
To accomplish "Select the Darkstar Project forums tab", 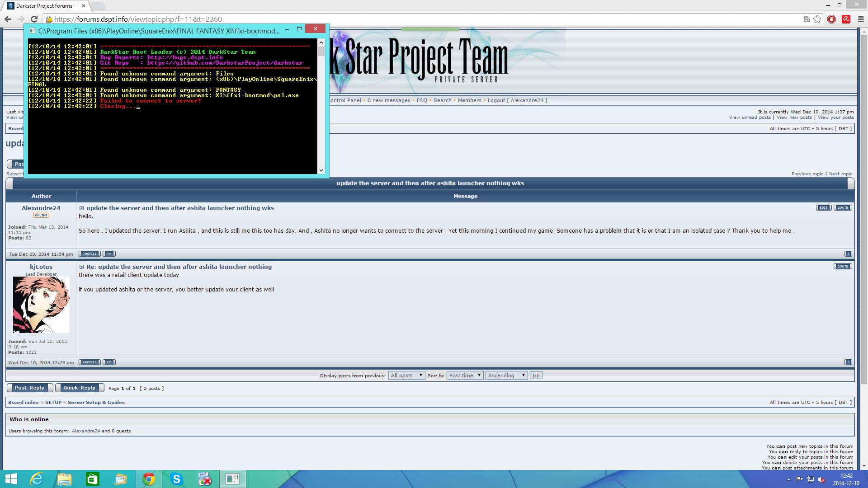I will (45, 6).
